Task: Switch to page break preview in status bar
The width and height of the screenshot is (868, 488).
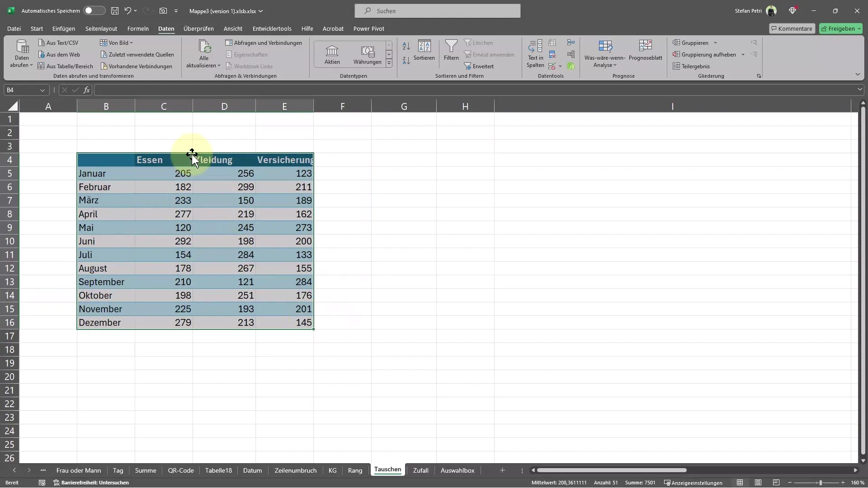Action: tap(776, 483)
